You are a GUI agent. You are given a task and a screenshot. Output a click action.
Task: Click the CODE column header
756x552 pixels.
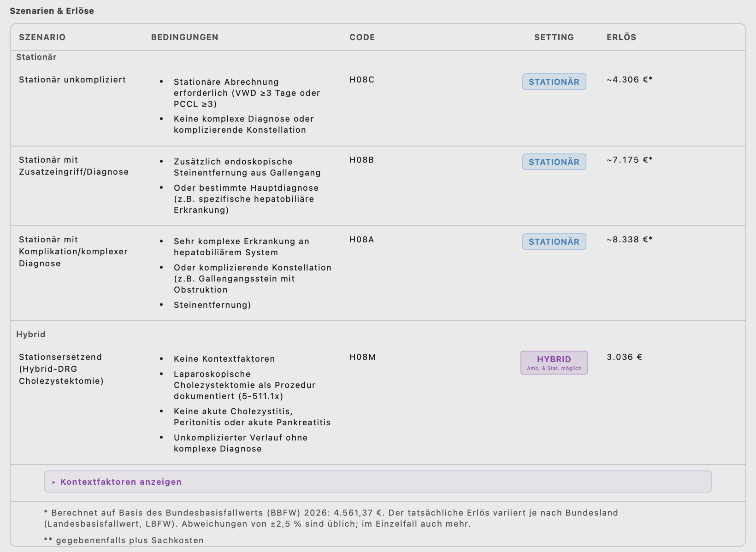coord(362,37)
